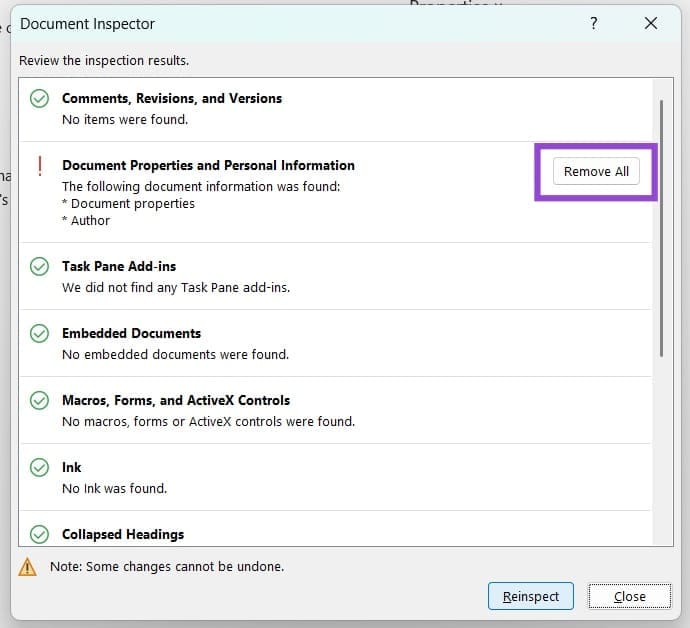Click the green check beside Comments, Revisions
Image resolution: width=690 pixels, height=628 pixels.
(x=39, y=99)
